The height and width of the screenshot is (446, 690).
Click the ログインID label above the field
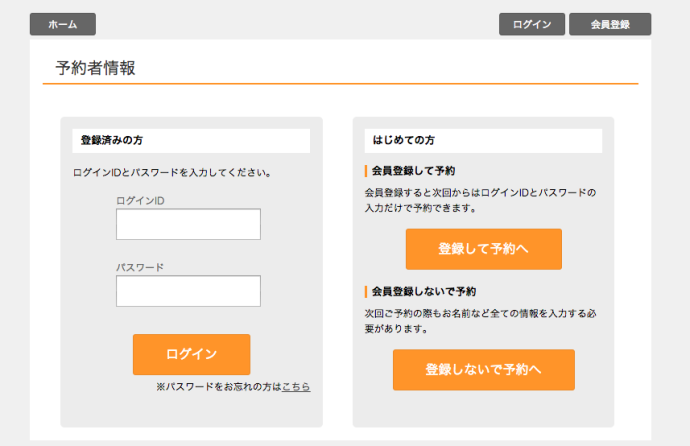tap(140, 201)
